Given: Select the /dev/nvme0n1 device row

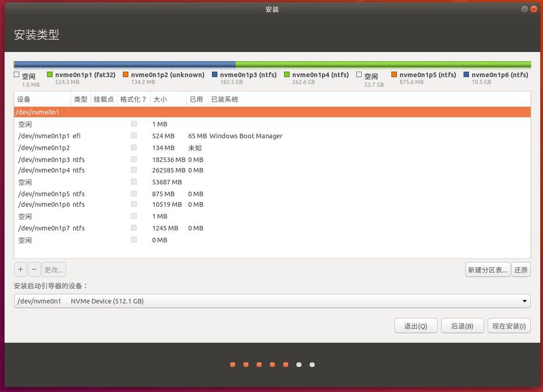Looking at the screenshot, I should (272, 112).
